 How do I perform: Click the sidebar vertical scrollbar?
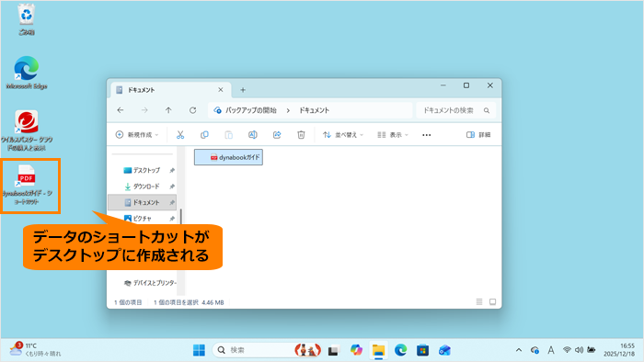pos(180,217)
